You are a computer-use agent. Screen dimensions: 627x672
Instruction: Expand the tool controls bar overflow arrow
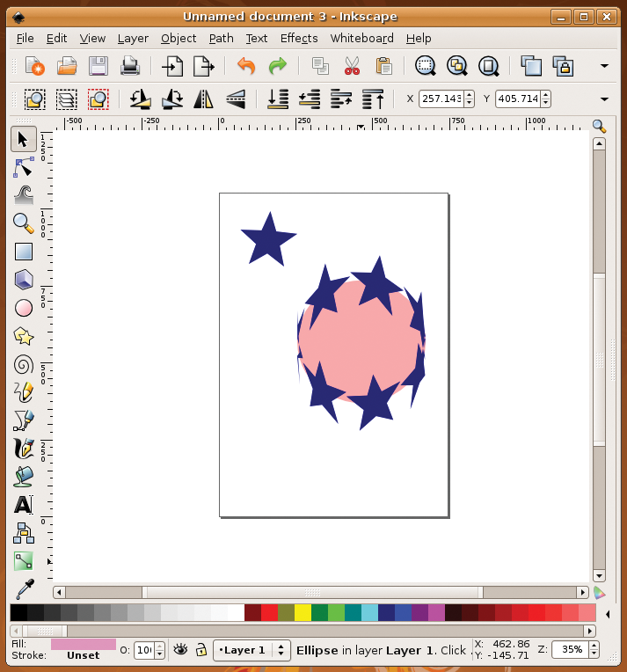click(x=604, y=99)
